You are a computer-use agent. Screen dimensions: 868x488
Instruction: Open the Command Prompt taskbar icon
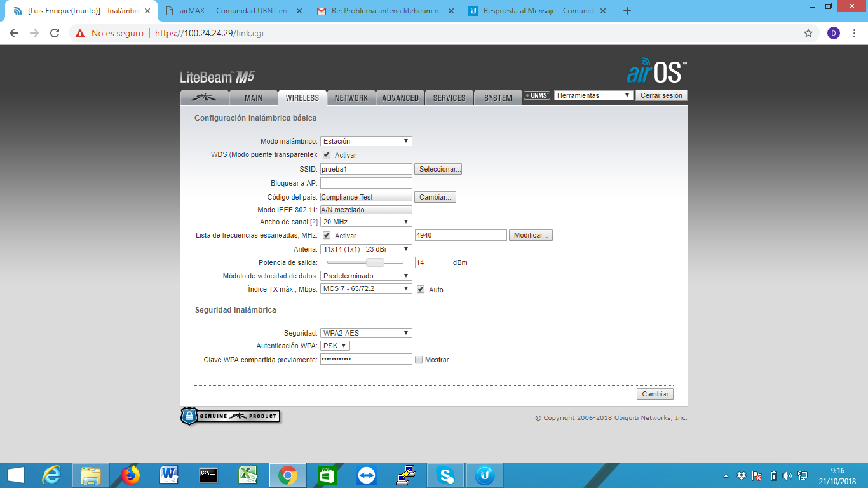point(209,475)
